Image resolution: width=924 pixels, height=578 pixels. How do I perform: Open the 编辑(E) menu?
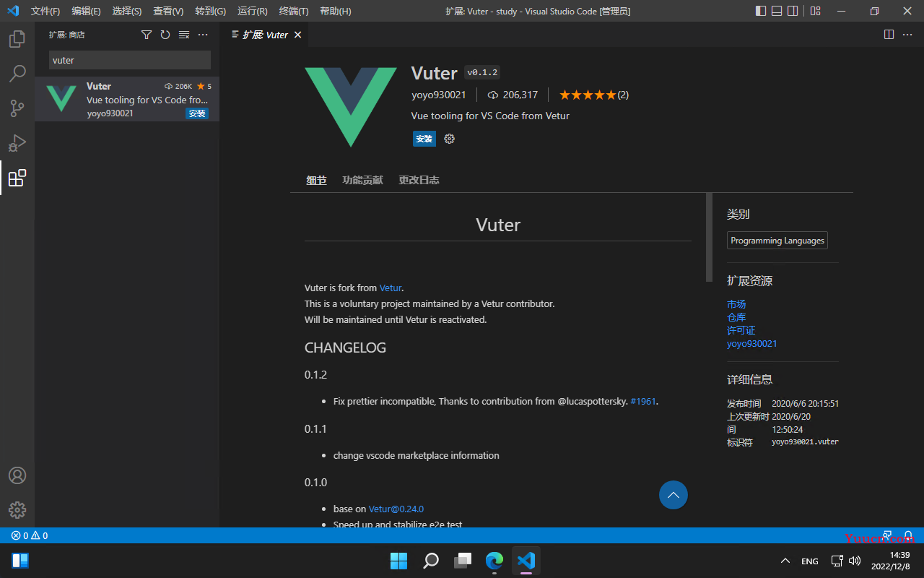click(87, 11)
